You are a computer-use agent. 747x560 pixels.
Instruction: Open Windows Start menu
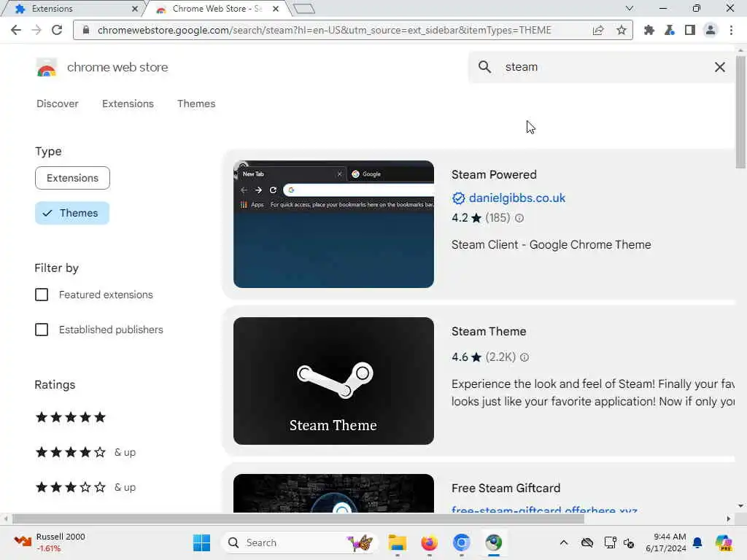201,542
